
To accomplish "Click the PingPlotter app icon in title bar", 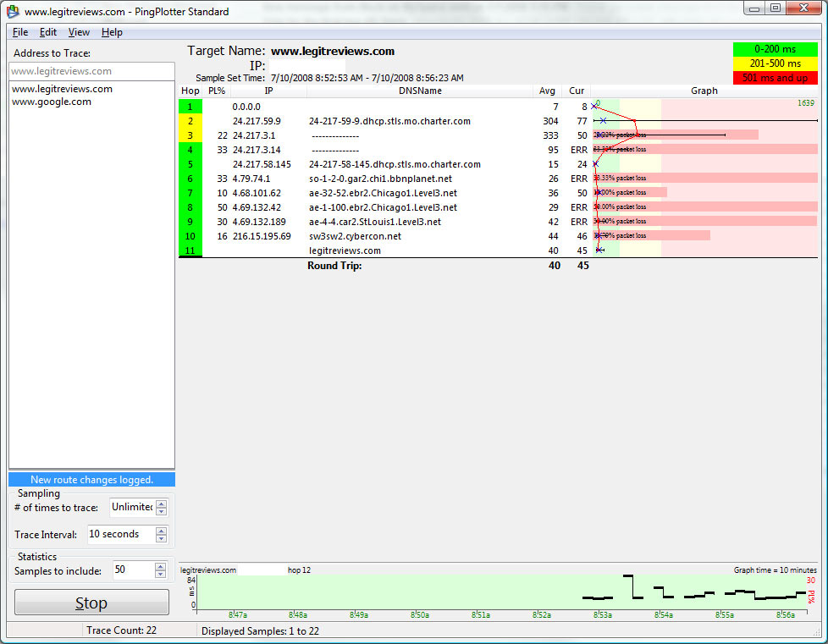I will click(x=13, y=12).
